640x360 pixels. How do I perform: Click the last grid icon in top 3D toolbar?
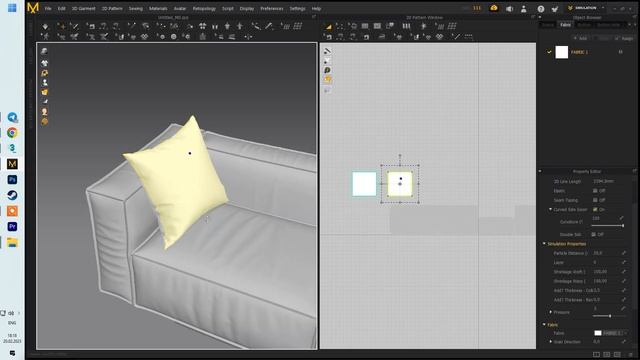[298, 26]
